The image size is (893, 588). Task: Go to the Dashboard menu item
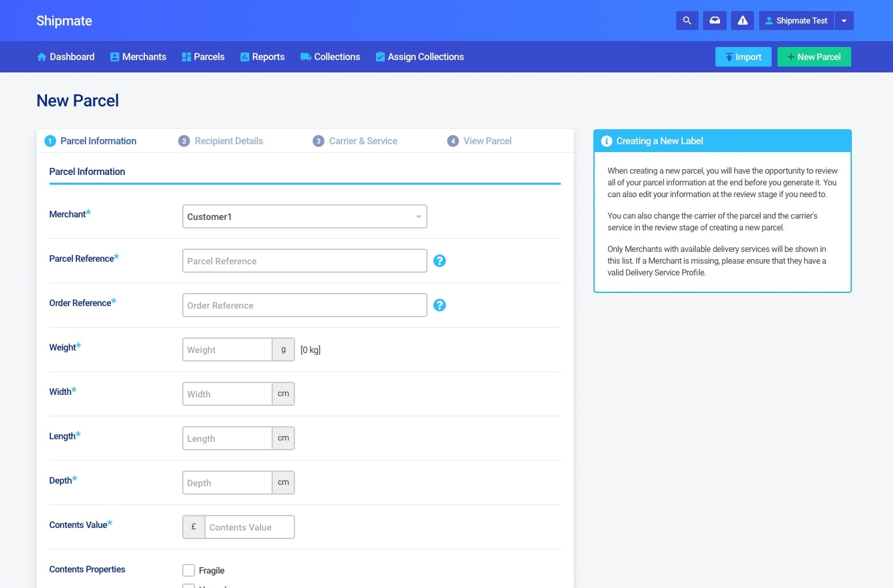(66, 57)
